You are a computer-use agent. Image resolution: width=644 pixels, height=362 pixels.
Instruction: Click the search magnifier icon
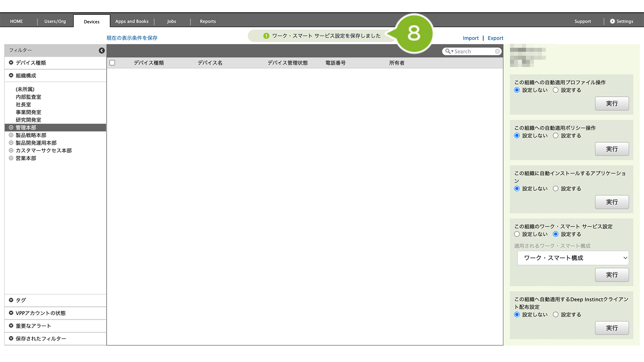coord(448,51)
